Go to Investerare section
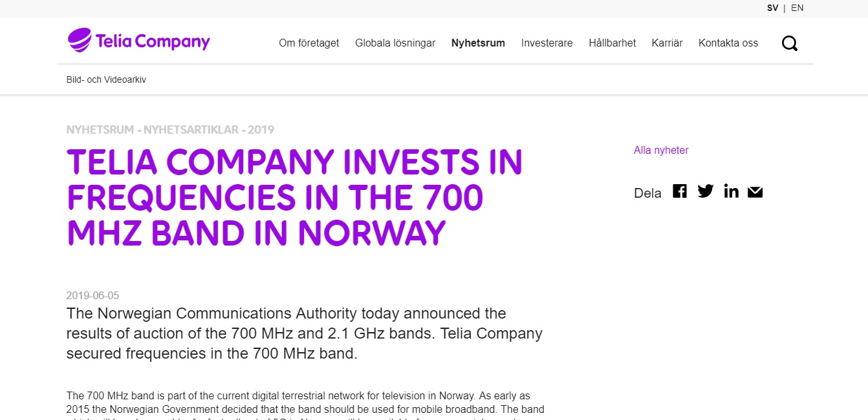Viewport: 868px width, 420px height. click(547, 43)
